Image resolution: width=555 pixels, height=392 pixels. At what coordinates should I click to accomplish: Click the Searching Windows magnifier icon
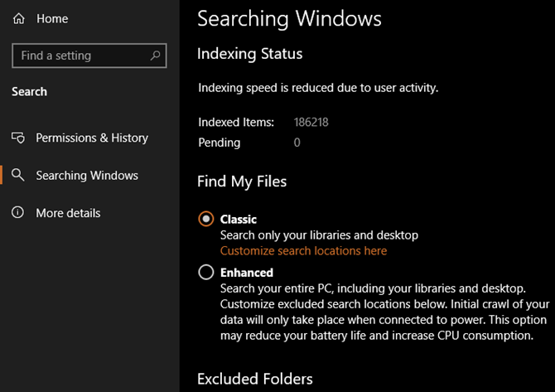18,176
